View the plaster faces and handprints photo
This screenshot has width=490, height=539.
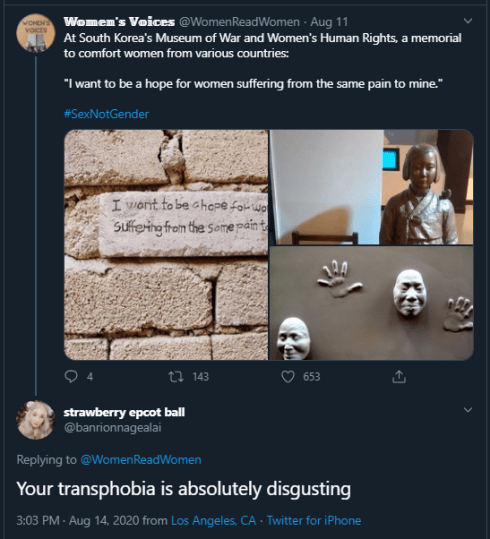[x=371, y=303]
